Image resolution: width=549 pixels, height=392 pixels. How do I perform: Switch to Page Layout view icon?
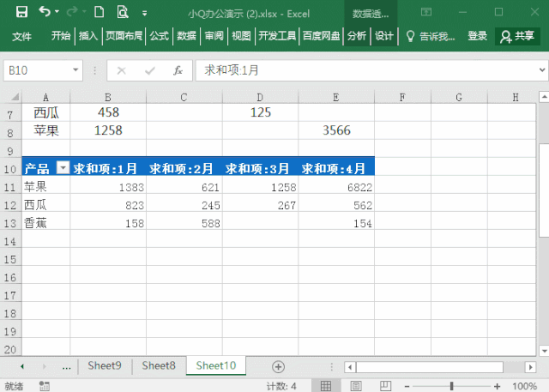[356, 386]
